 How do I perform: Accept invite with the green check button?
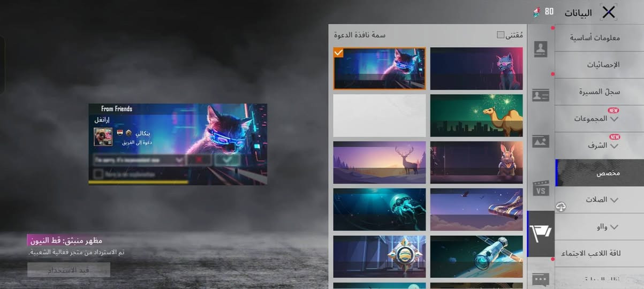(227, 159)
